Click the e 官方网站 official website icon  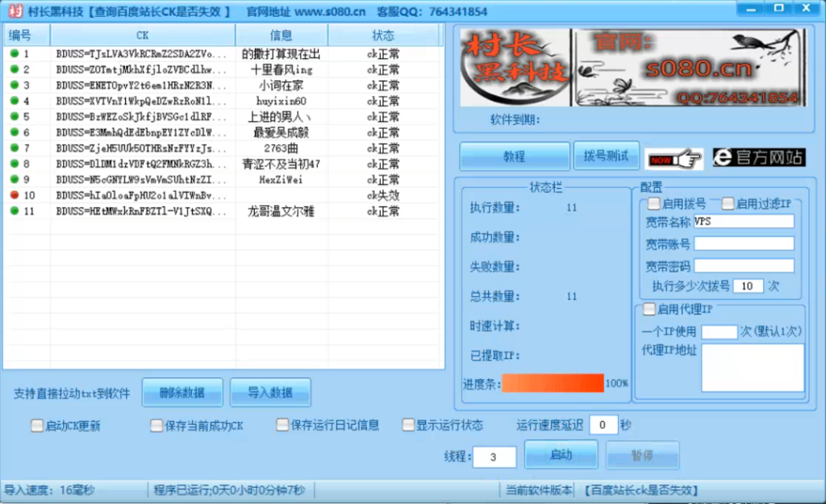tap(758, 157)
